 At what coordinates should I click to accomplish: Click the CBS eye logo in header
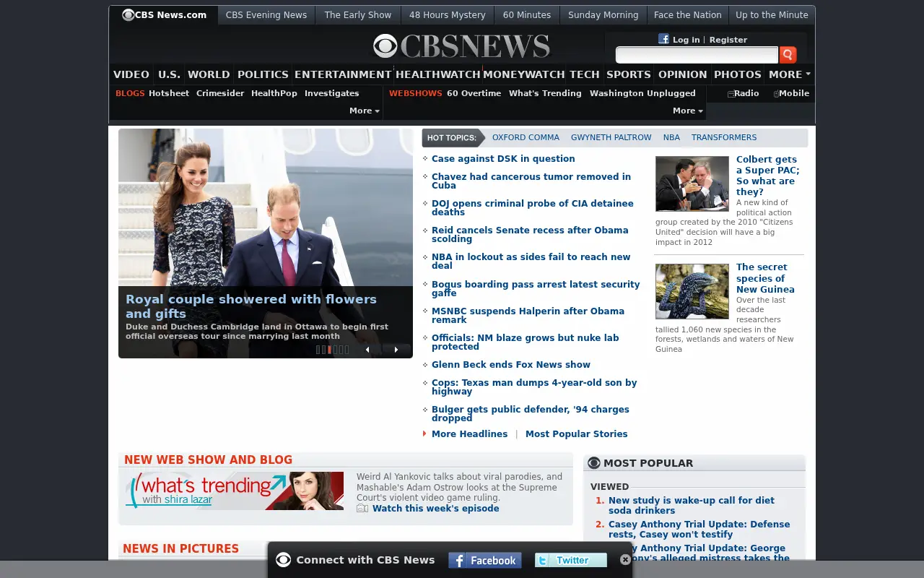tap(385, 47)
